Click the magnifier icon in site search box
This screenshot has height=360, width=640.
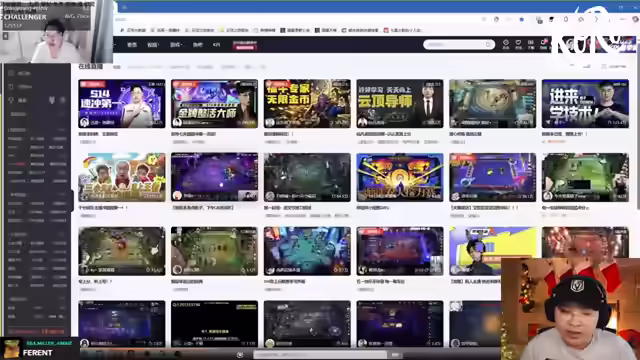point(488,44)
